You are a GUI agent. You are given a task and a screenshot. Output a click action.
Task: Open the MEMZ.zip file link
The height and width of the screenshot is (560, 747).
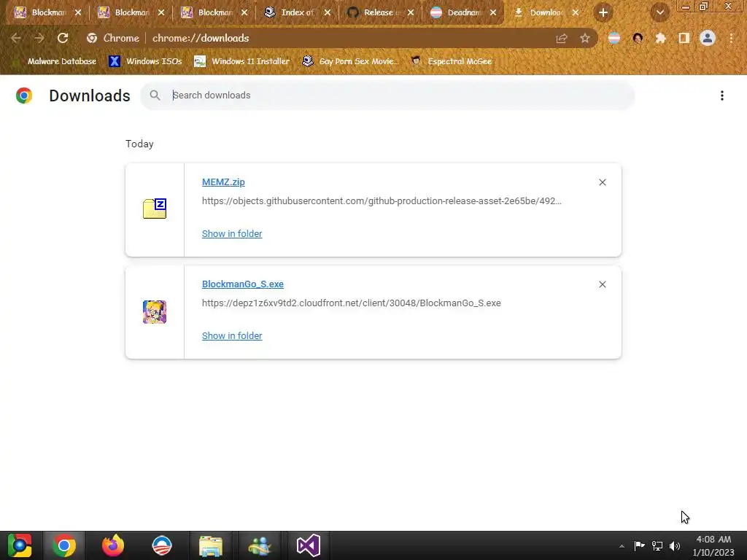[223, 182]
